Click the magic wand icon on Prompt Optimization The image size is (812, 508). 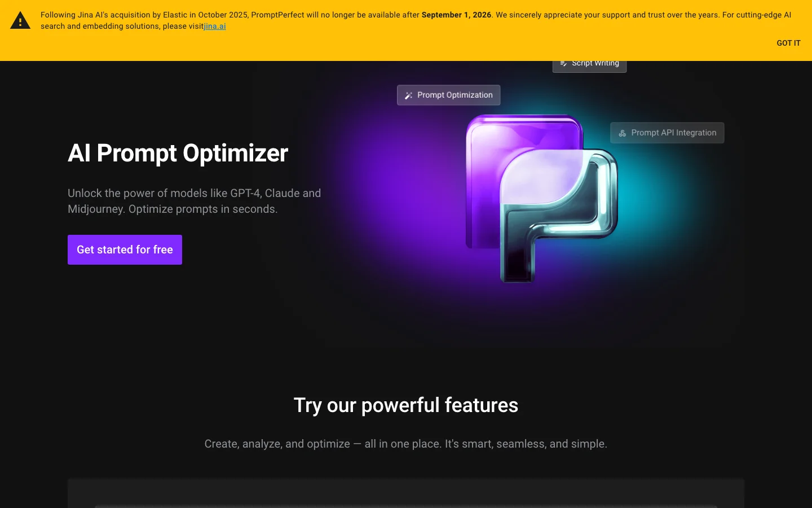point(409,95)
